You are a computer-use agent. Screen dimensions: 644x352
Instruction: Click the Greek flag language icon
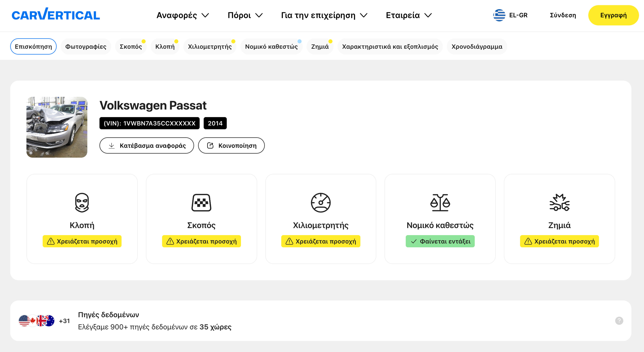(499, 15)
